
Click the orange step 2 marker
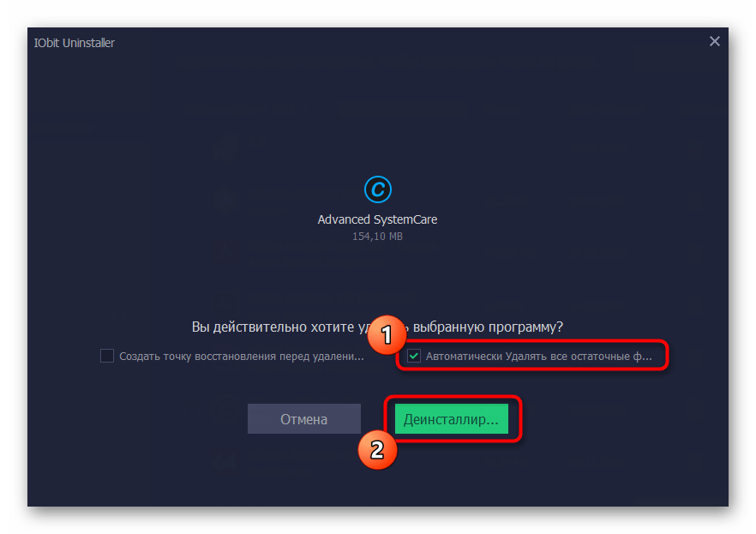point(377,450)
